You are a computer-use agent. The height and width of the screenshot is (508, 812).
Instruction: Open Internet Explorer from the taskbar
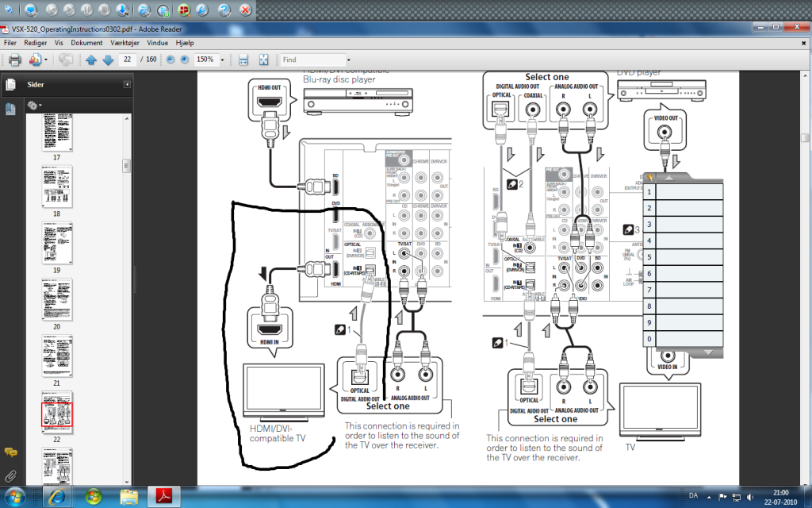(57, 497)
